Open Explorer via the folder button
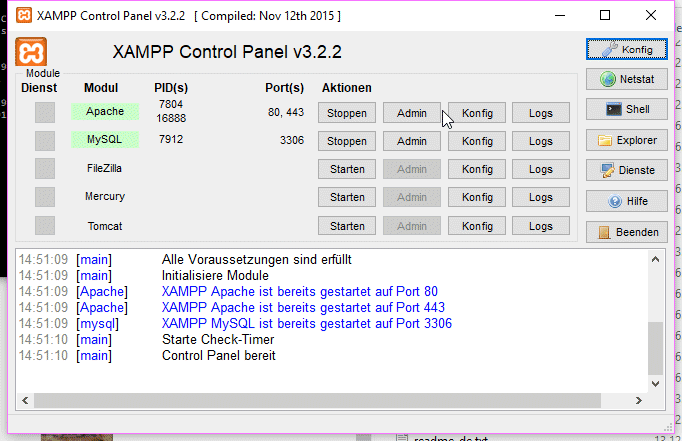Screen dimensions: 682x441 626,140
